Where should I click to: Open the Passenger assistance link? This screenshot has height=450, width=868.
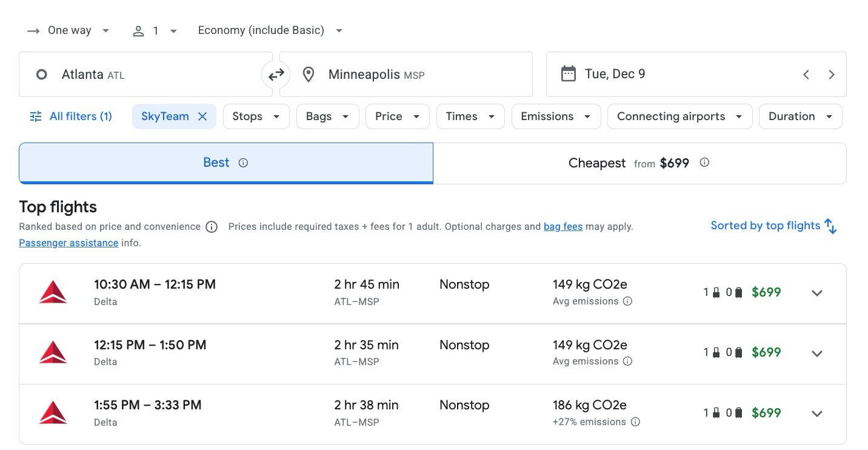[x=68, y=243]
